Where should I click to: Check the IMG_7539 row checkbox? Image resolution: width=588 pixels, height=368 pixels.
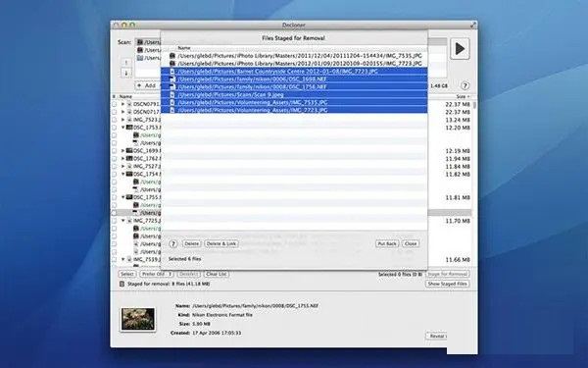pos(115,259)
